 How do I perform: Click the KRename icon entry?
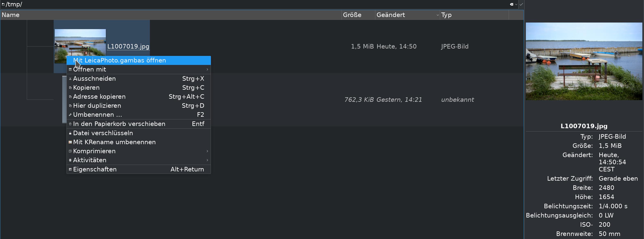tap(70, 142)
